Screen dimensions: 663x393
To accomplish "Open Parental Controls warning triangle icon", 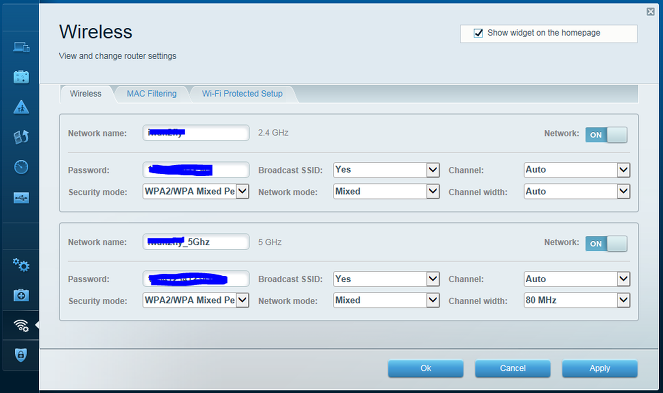I will [x=21, y=107].
